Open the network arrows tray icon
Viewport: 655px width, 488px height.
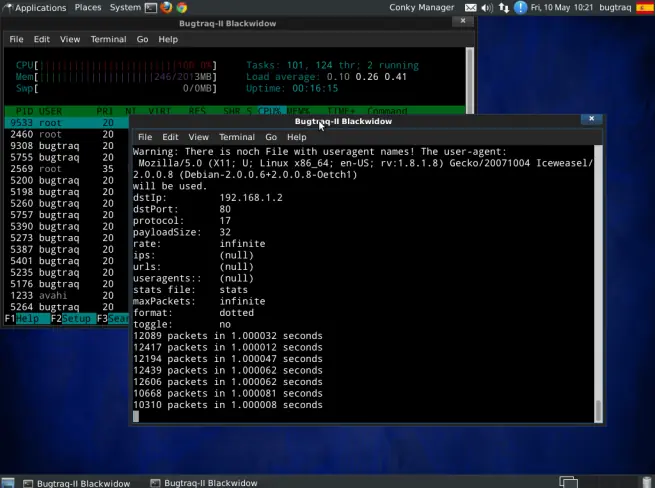click(x=504, y=8)
